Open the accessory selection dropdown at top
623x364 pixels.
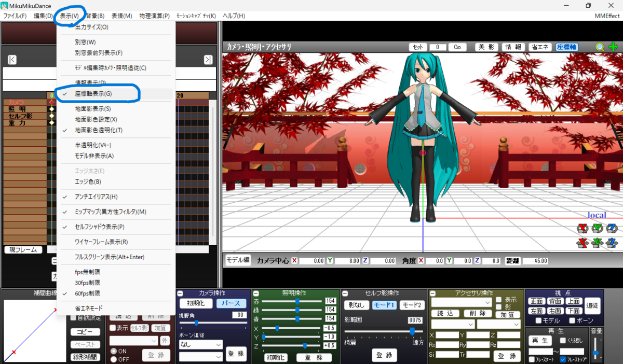[x=462, y=302]
